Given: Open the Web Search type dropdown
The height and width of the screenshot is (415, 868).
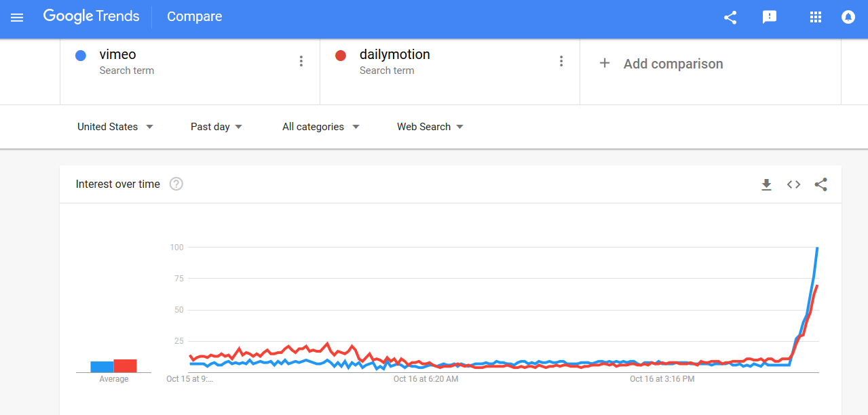Looking at the screenshot, I should pos(430,127).
